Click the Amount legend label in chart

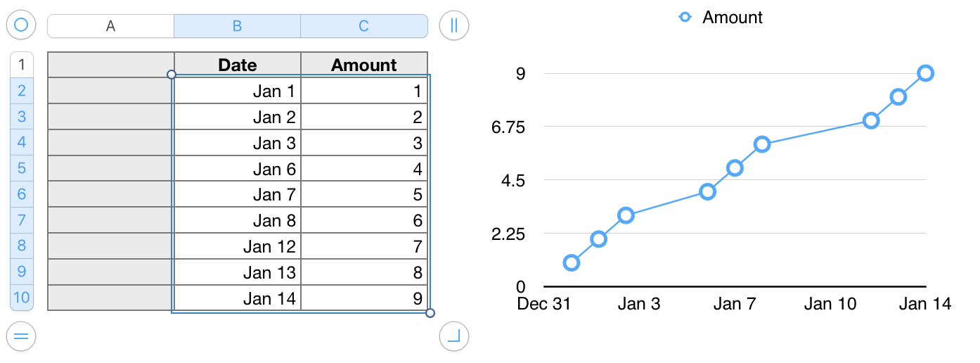coord(733,18)
